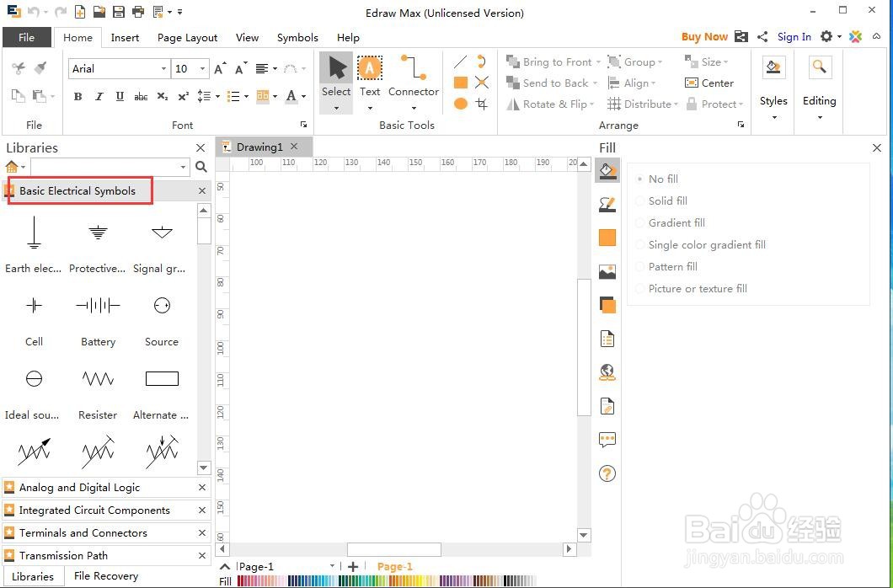Select the Pattern fill option

[x=666, y=266]
